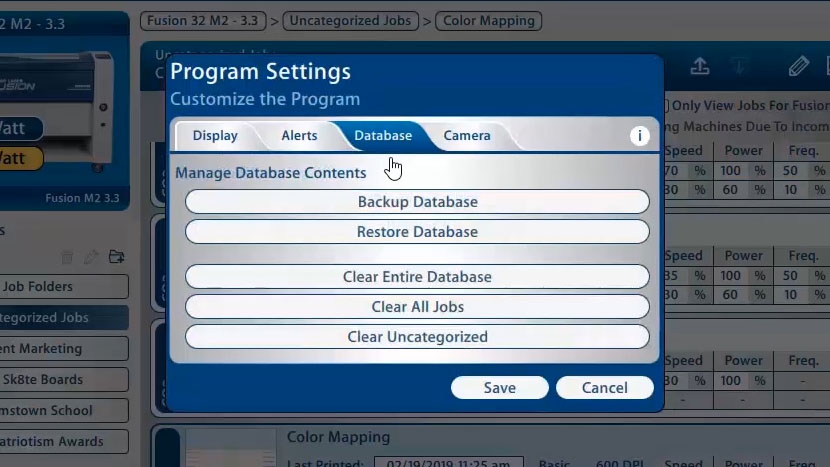Click the trash icon above job folders

point(67,257)
